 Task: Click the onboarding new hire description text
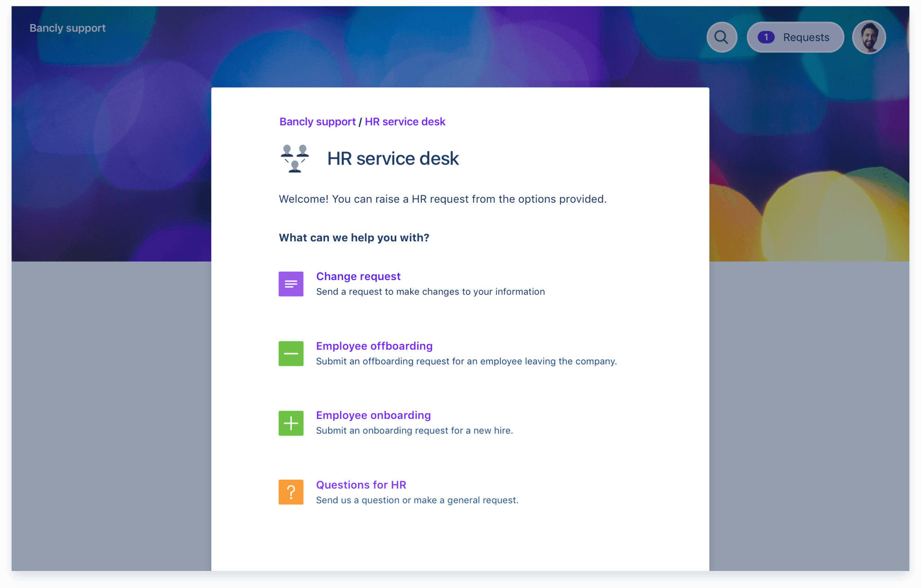(414, 430)
